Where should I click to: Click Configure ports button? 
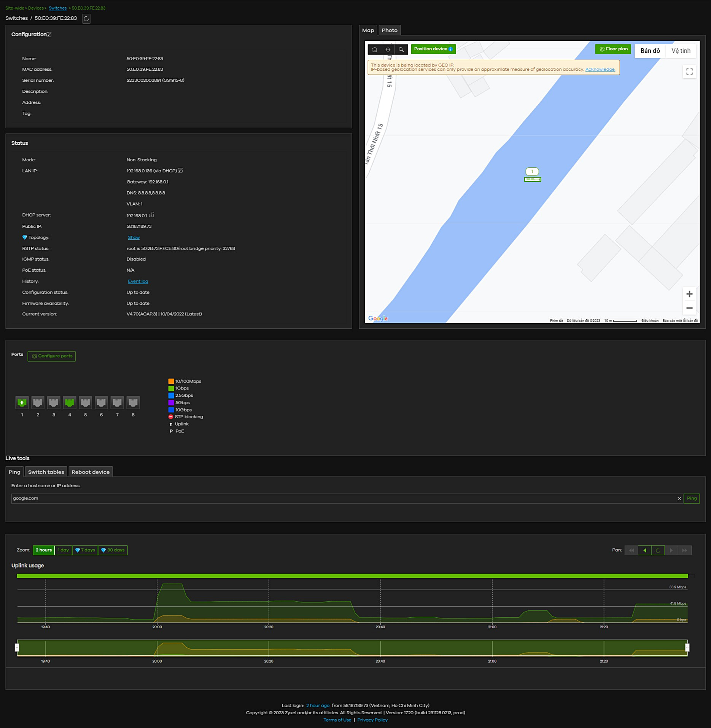tap(52, 356)
